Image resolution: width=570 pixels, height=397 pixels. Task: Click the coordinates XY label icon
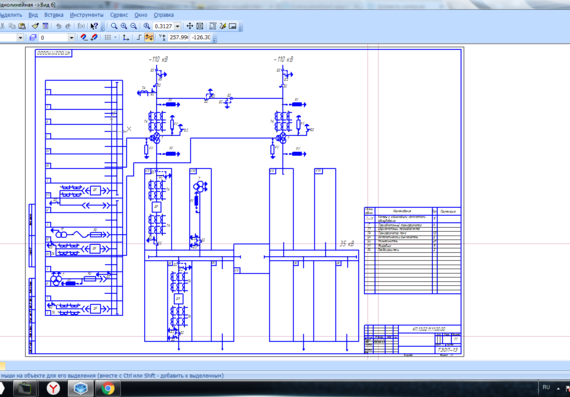162,37
